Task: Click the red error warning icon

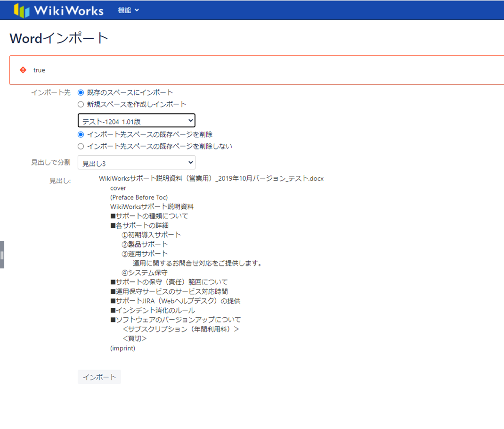Action: [x=23, y=70]
